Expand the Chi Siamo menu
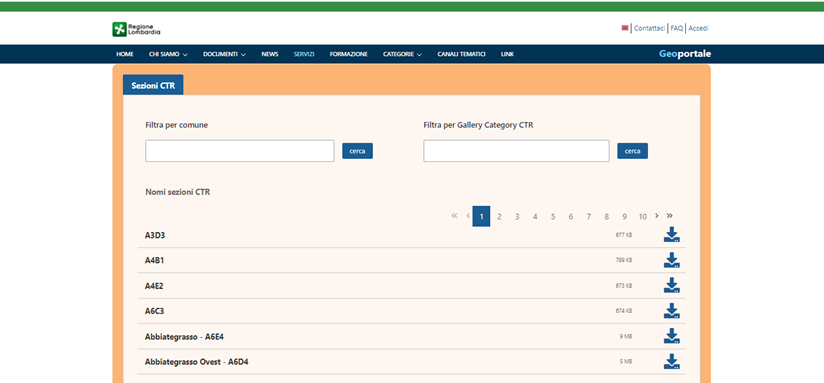This screenshot has height=383, width=824. (168, 54)
